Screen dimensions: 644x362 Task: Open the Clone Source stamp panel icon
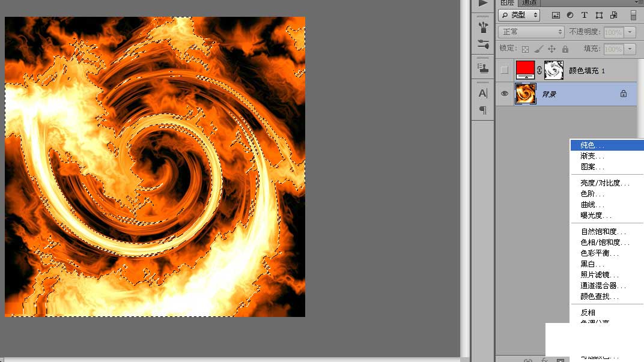pos(484,68)
